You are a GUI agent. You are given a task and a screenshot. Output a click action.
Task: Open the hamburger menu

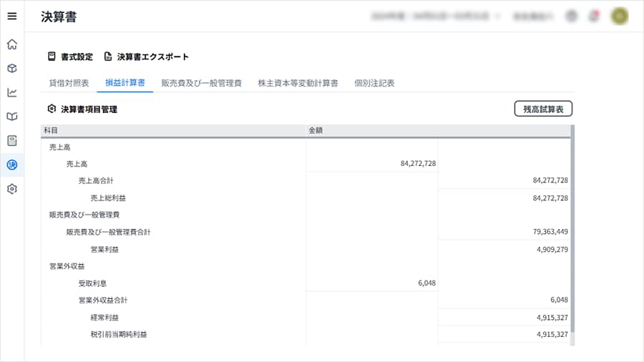[x=12, y=16]
